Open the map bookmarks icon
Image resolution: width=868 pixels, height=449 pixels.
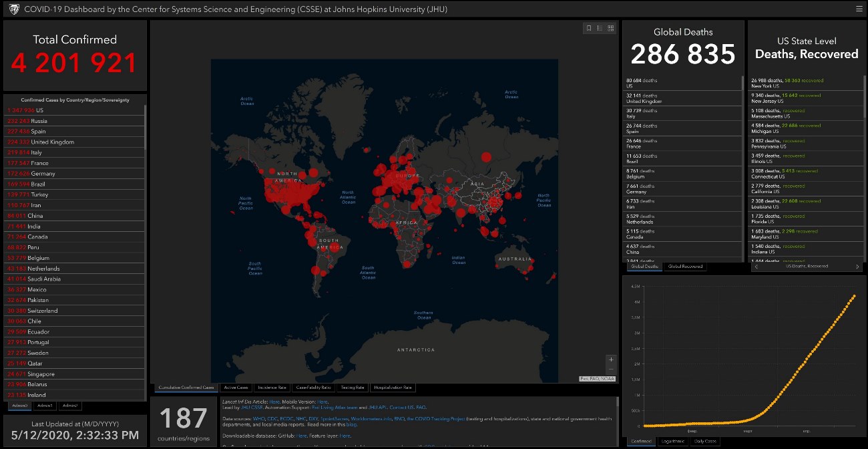pyautogui.click(x=589, y=28)
